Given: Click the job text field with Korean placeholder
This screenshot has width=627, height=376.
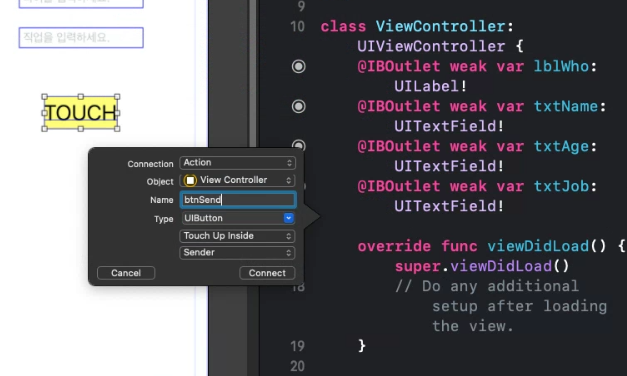Looking at the screenshot, I should [x=81, y=38].
